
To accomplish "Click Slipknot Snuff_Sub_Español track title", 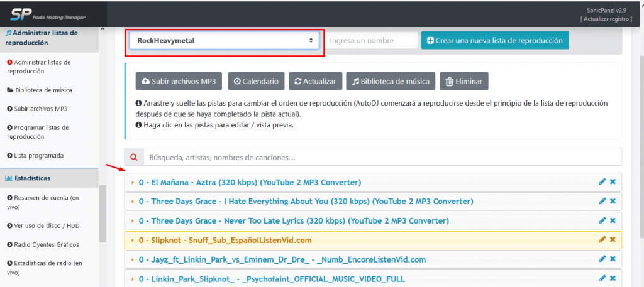I will click(225, 241).
